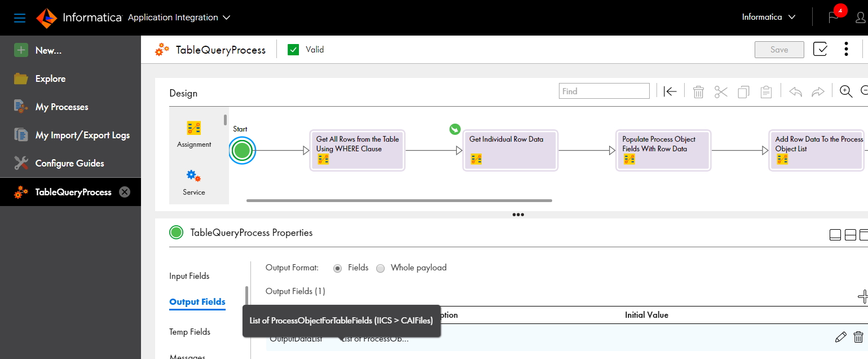
Task: Select the Get All Rows from the Table step
Action: tap(358, 150)
